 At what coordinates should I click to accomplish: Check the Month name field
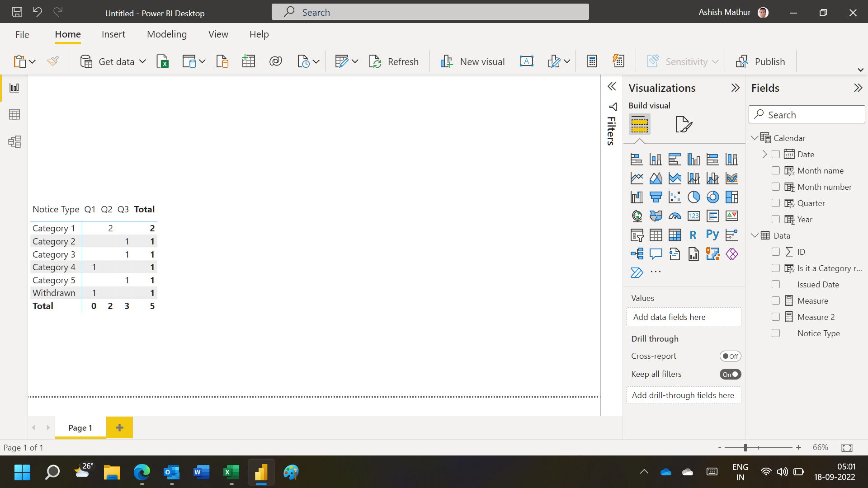(776, 170)
